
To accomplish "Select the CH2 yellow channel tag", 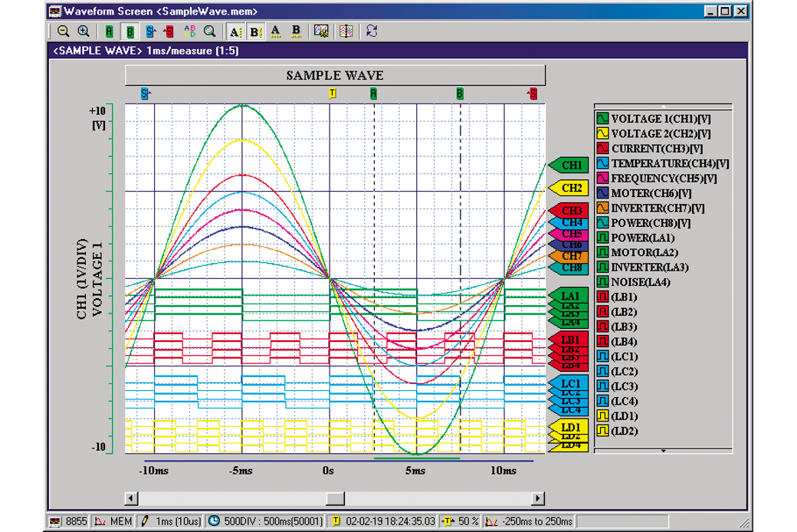I will coord(570,188).
